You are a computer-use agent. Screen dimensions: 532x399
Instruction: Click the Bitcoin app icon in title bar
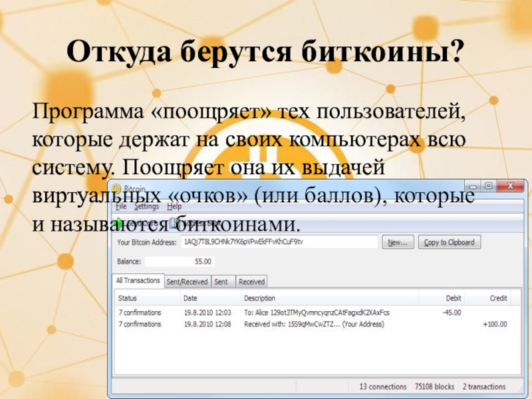coord(116,189)
